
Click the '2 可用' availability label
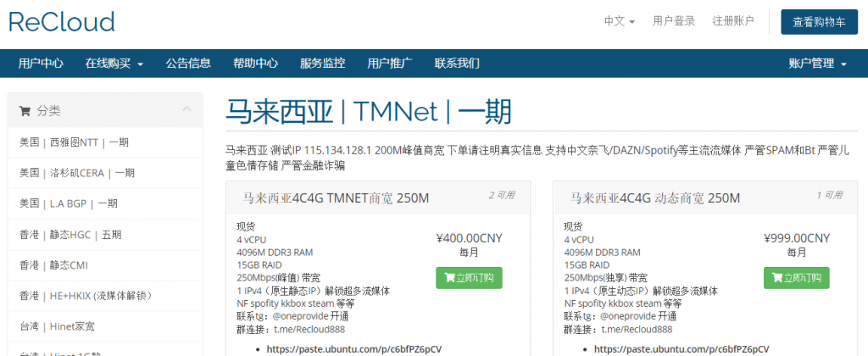pyautogui.click(x=502, y=196)
